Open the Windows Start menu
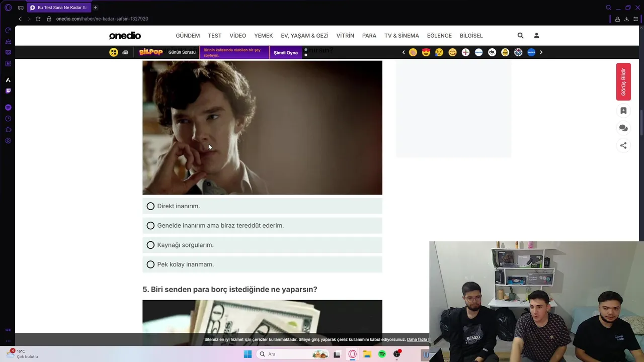The width and height of the screenshot is (644, 362). pos(248,354)
